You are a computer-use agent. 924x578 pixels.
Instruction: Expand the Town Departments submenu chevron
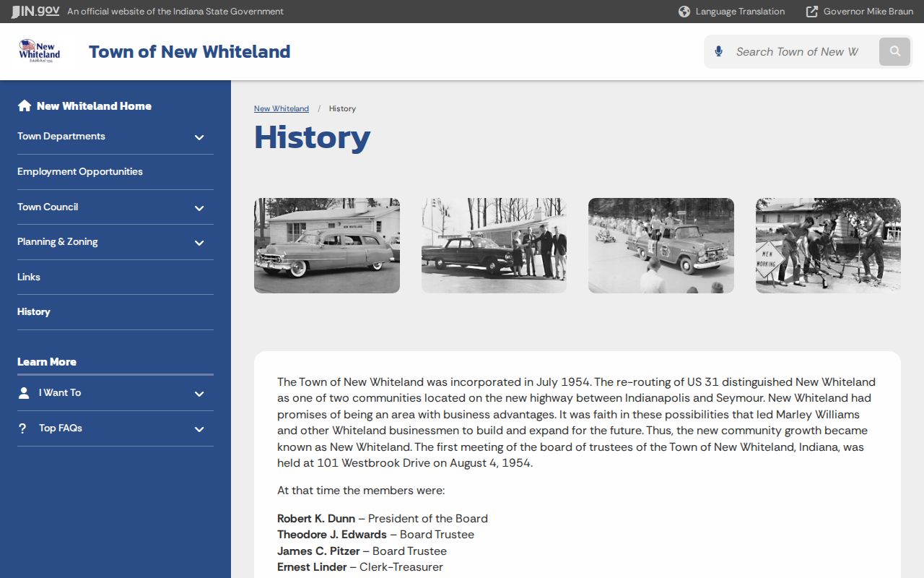(199, 137)
